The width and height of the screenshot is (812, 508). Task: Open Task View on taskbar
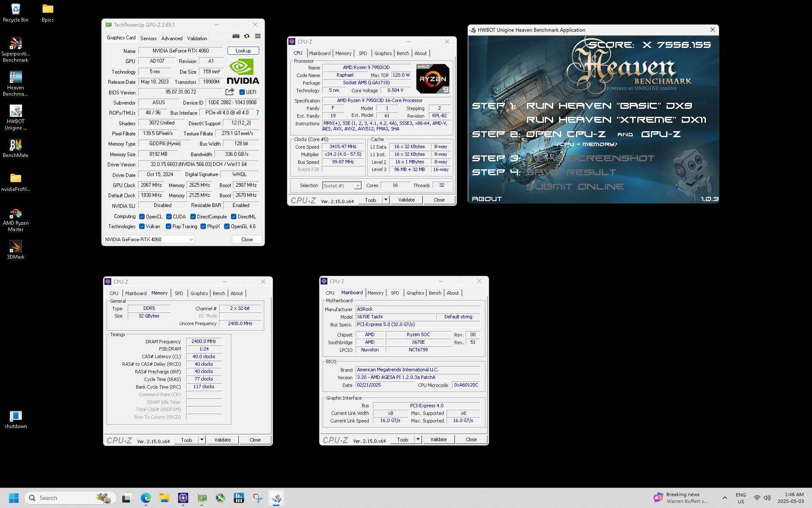[x=126, y=498]
